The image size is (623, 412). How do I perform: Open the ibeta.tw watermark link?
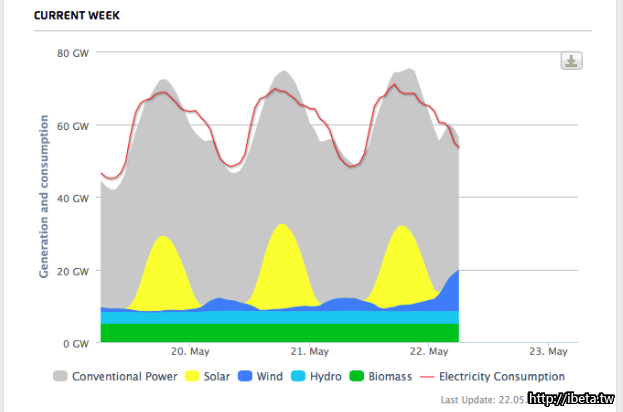click(x=570, y=398)
